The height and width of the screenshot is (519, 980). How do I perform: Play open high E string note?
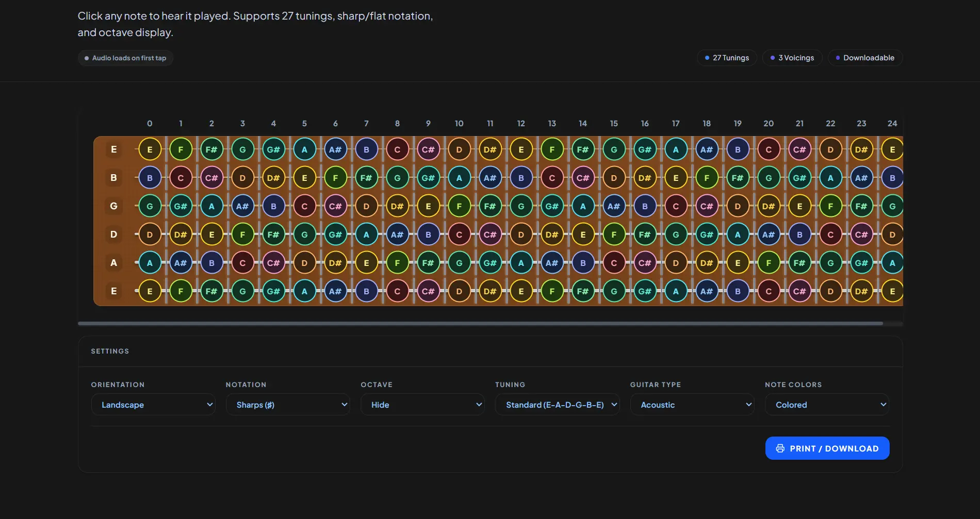tap(150, 149)
